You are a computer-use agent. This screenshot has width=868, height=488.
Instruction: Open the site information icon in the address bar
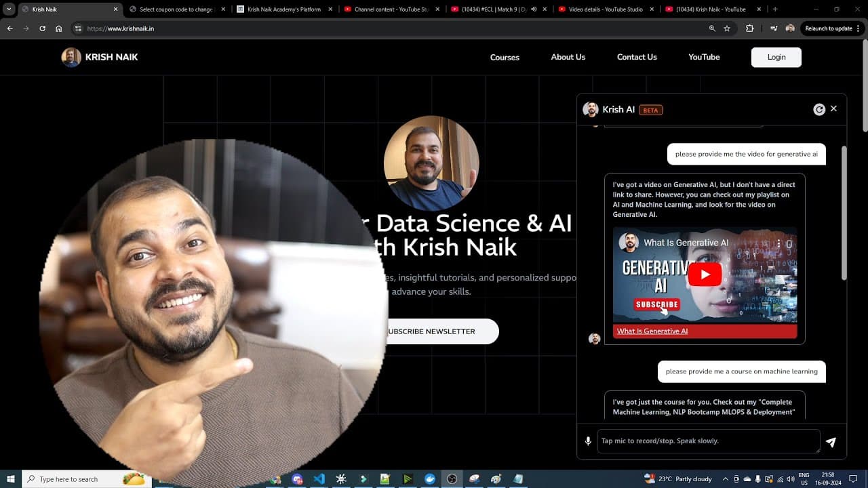click(x=78, y=28)
